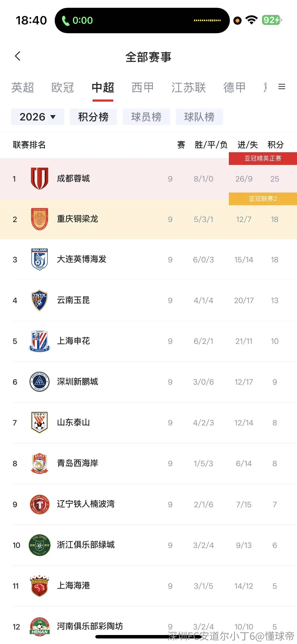Tap the Shenzhen Peng City round logo
The height and width of the screenshot is (644, 297).
tap(40, 381)
